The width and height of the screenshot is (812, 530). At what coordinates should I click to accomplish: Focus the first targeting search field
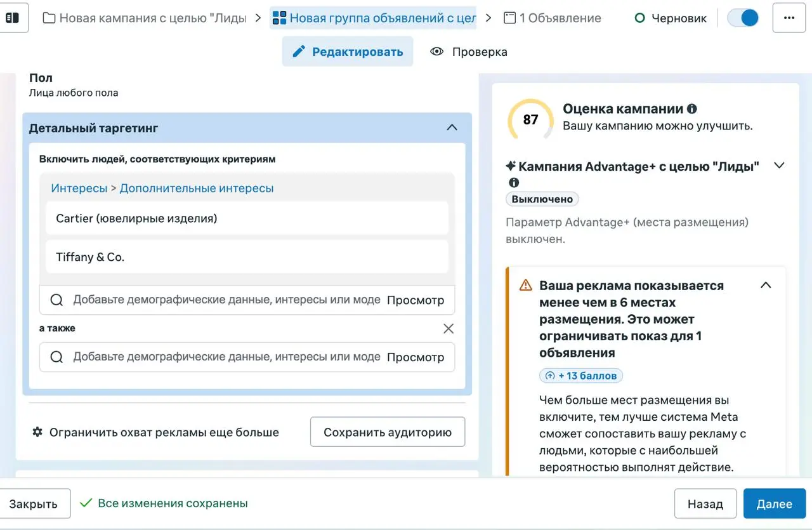point(247,300)
